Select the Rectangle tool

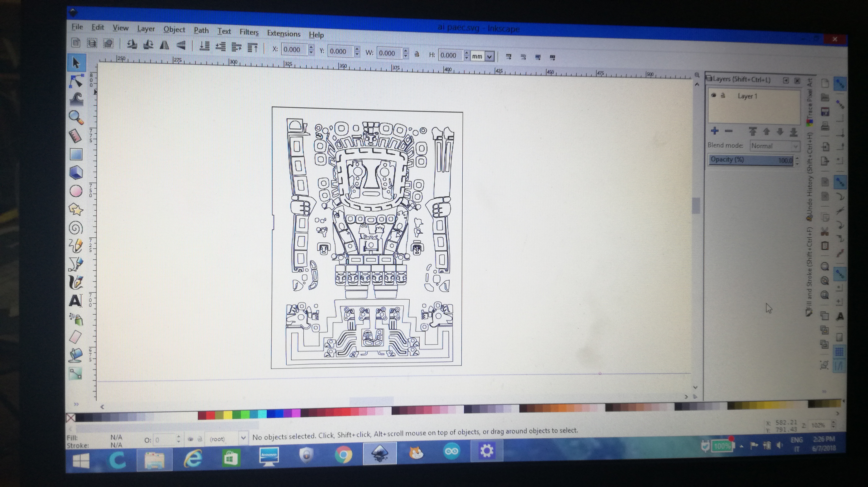(x=76, y=154)
